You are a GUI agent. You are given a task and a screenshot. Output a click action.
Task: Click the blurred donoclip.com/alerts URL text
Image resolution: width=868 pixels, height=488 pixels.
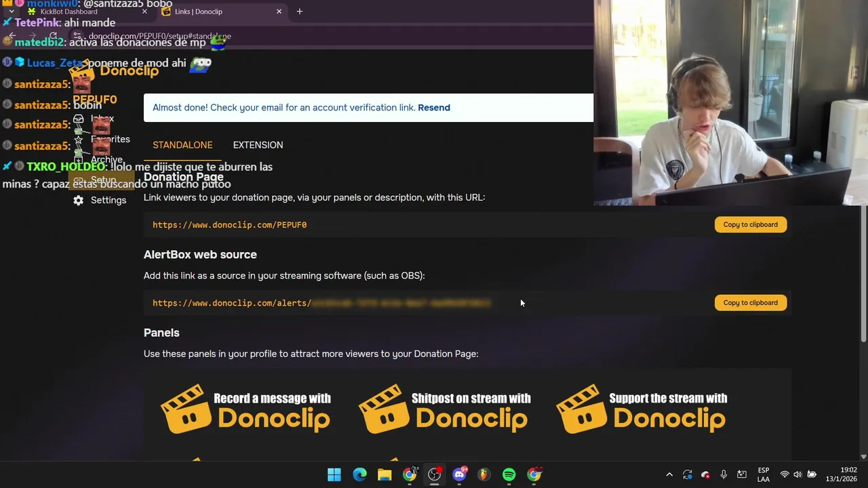tap(321, 303)
